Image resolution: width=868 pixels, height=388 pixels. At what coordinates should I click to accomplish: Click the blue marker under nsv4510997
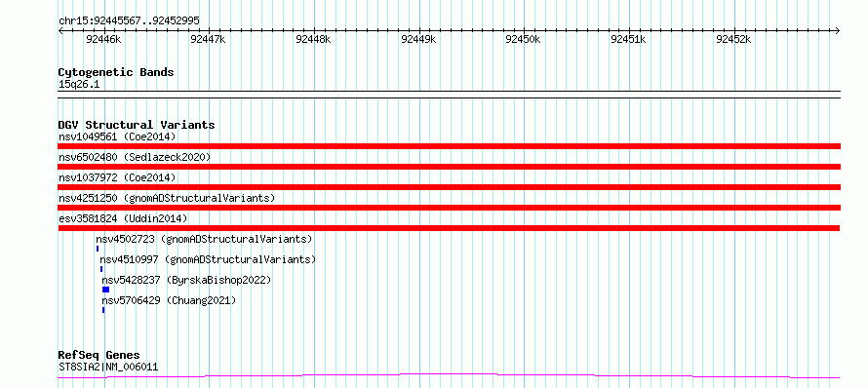click(x=101, y=269)
